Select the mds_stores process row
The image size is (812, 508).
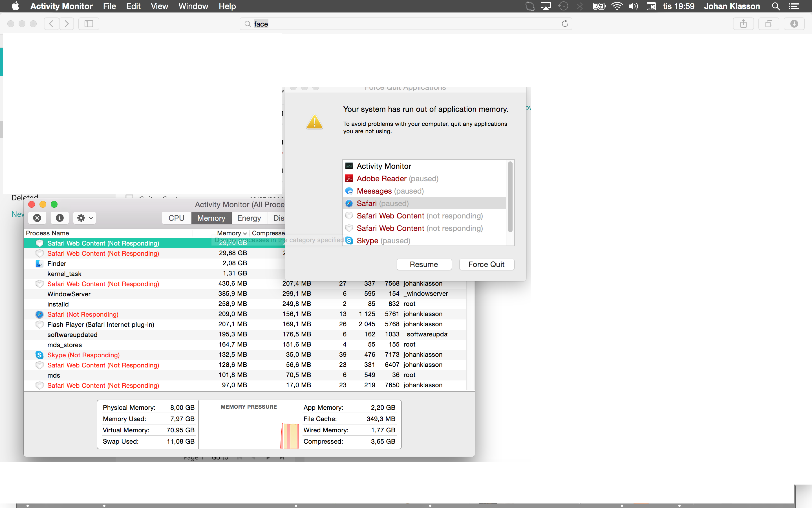(245, 345)
